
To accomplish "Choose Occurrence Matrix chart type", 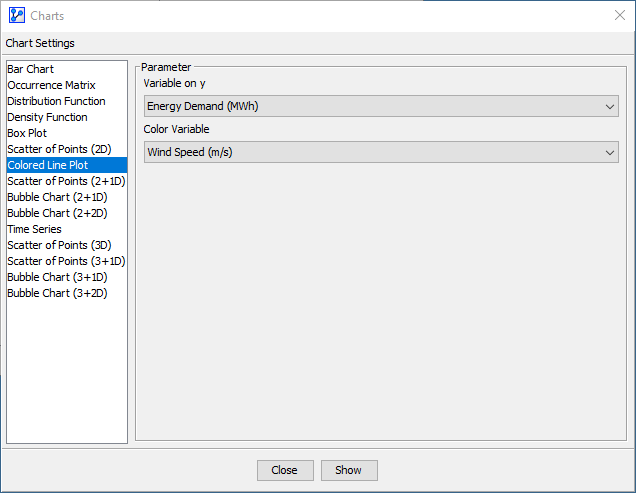I will pos(51,85).
